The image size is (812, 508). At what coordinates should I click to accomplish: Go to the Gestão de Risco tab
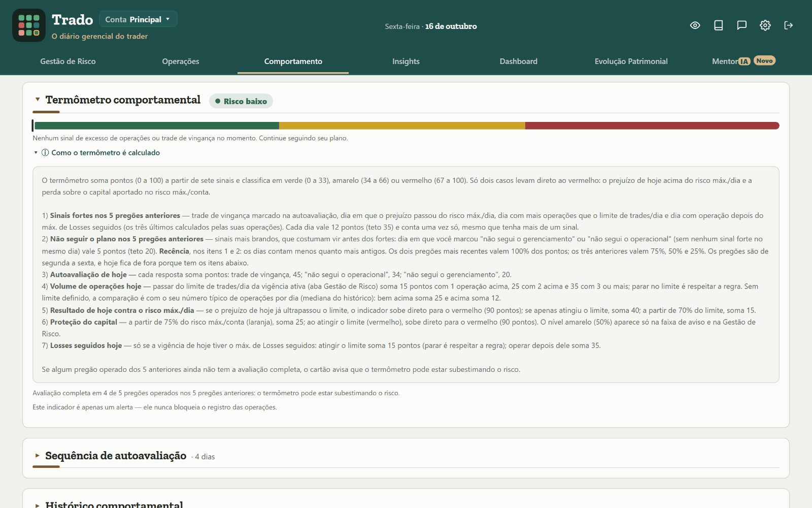pos(68,61)
